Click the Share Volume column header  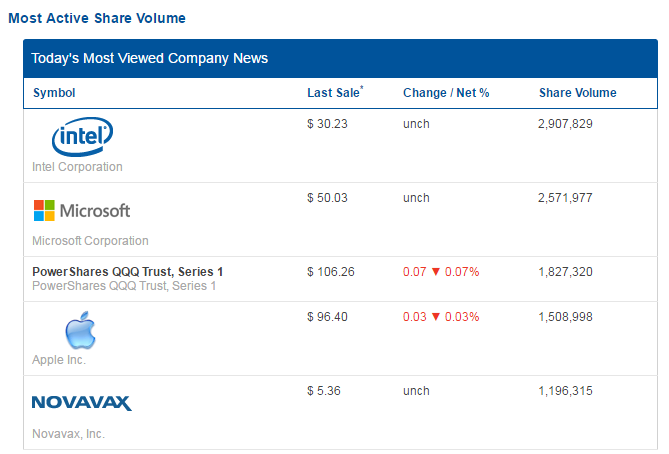(578, 93)
